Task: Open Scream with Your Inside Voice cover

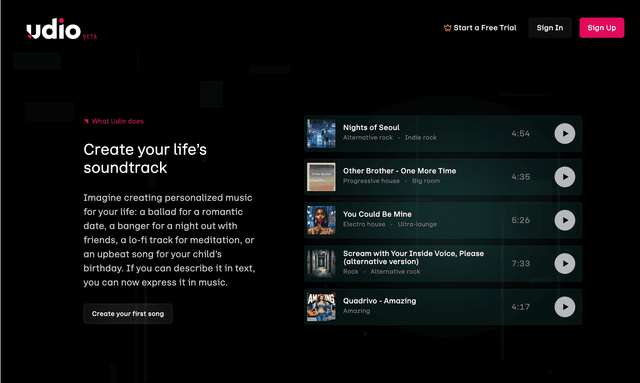Action: click(x=321, y=263)
